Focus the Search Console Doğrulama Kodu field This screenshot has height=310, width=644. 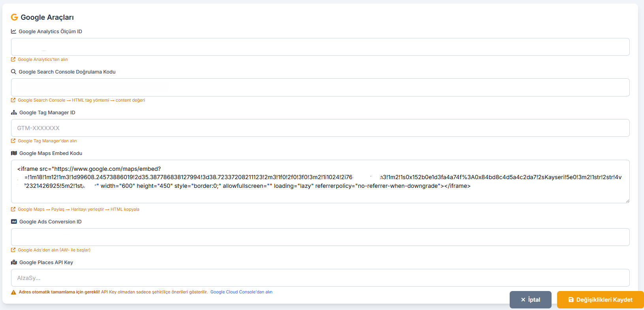320,87
